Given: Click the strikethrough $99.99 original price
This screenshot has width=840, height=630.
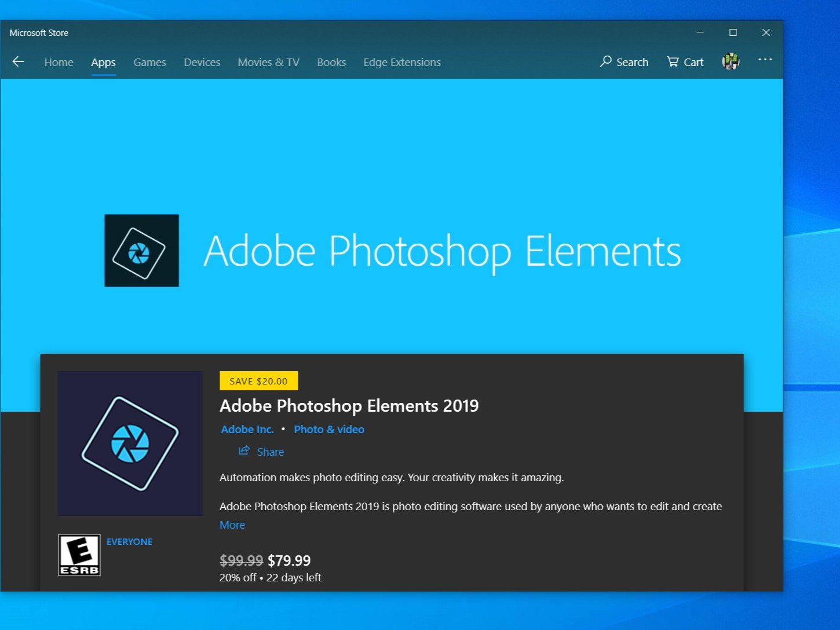Looking at the screenshot, I should pos(241,561).
